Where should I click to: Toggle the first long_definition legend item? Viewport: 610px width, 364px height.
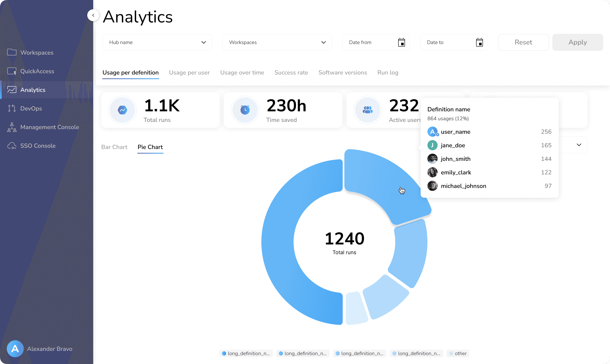click(x=246, y=353)
